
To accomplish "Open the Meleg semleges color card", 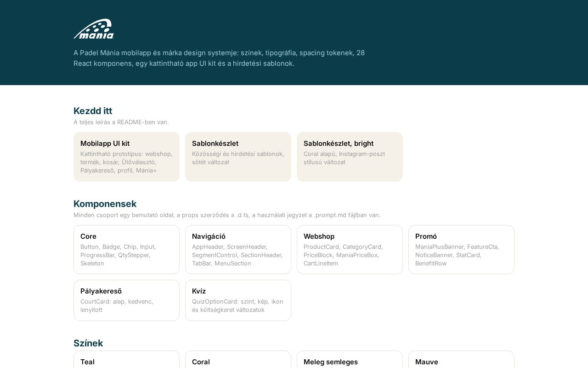I will pos(350,360).
